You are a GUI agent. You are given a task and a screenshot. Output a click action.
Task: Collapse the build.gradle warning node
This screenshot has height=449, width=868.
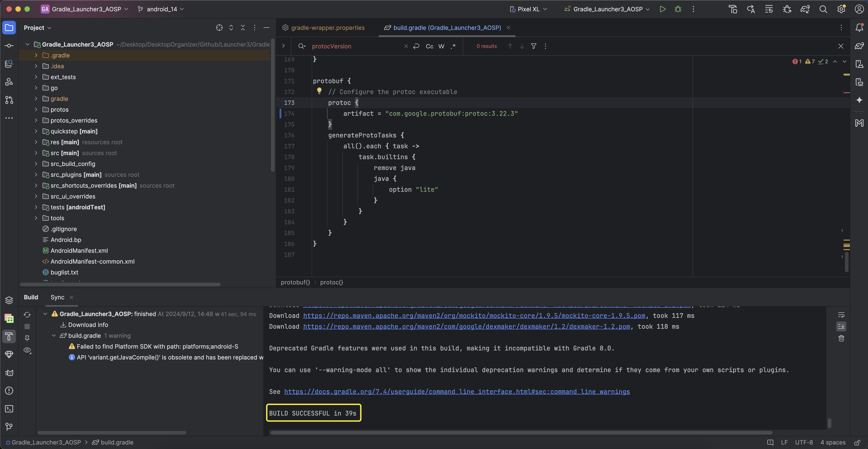point(54,336)
